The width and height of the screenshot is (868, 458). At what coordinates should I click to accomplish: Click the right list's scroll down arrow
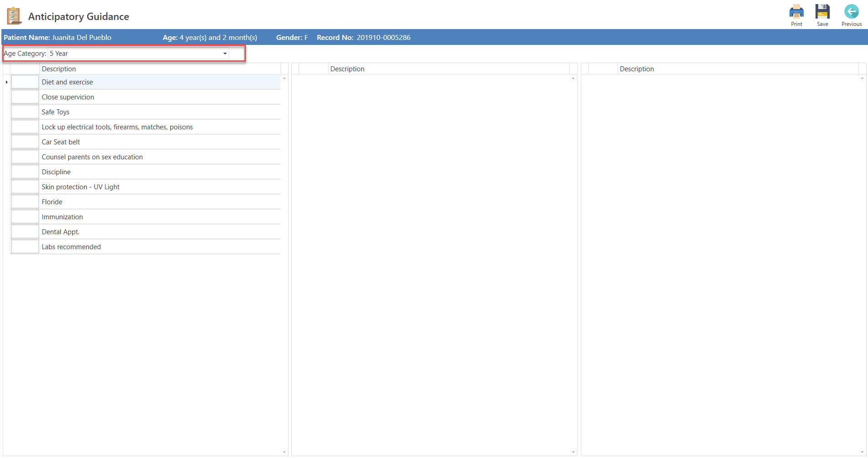coord(862,452)
